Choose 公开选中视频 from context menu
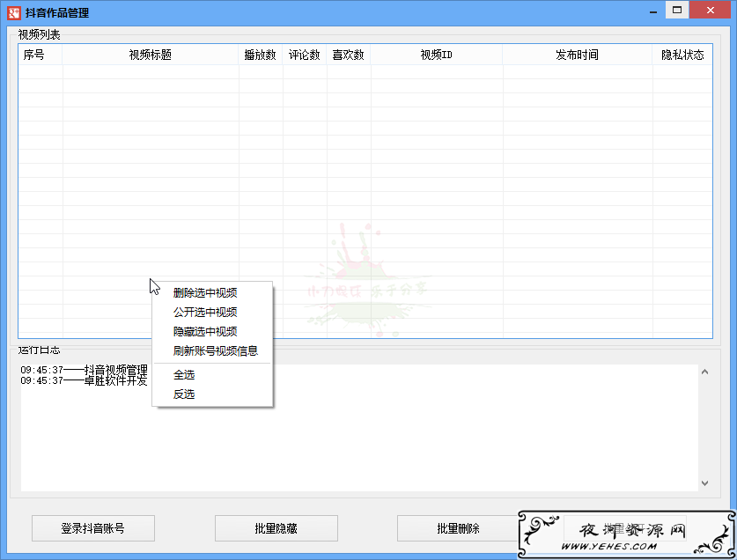This screenshot has width=737, height=560. (x=212, y=312)
